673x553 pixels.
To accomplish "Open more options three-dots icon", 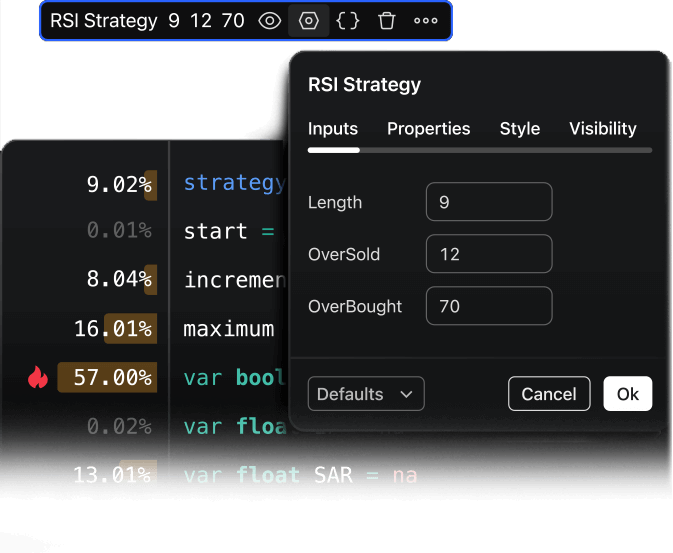I will (426, 21).
